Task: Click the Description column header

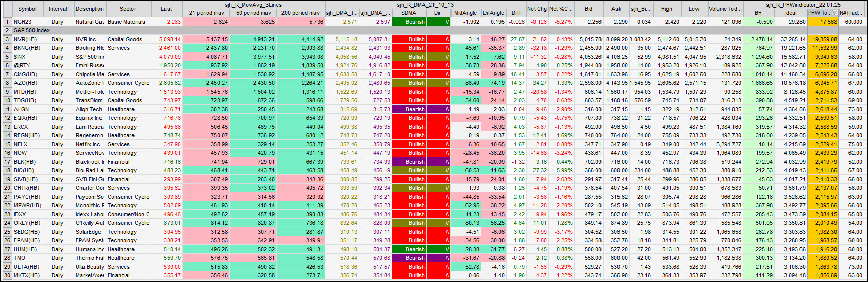Action: [x=90, y=9]
